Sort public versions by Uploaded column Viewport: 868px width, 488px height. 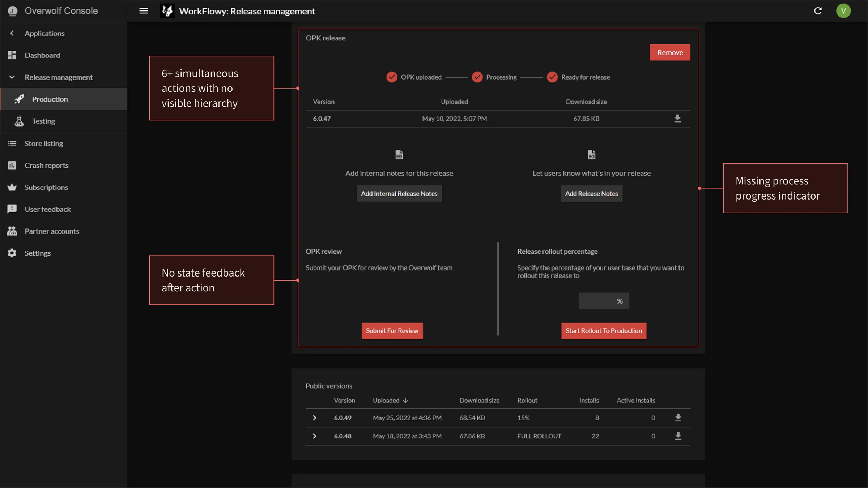pos(390,400)
